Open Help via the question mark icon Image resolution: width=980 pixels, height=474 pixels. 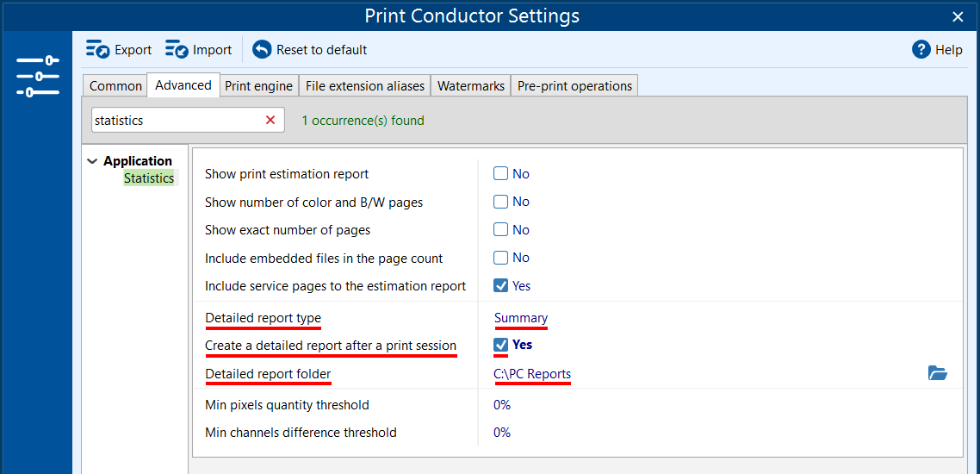[921, 49]
